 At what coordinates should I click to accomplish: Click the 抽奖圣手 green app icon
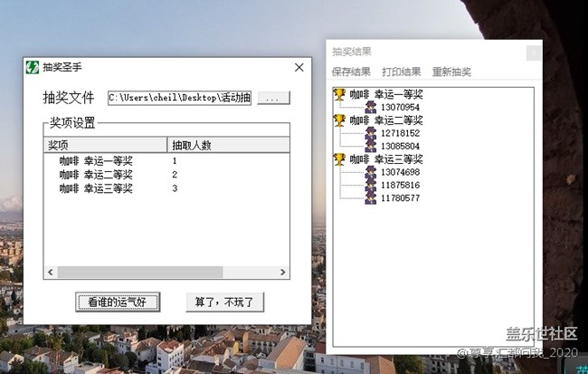pyautogui.click(x=33, y=67)
